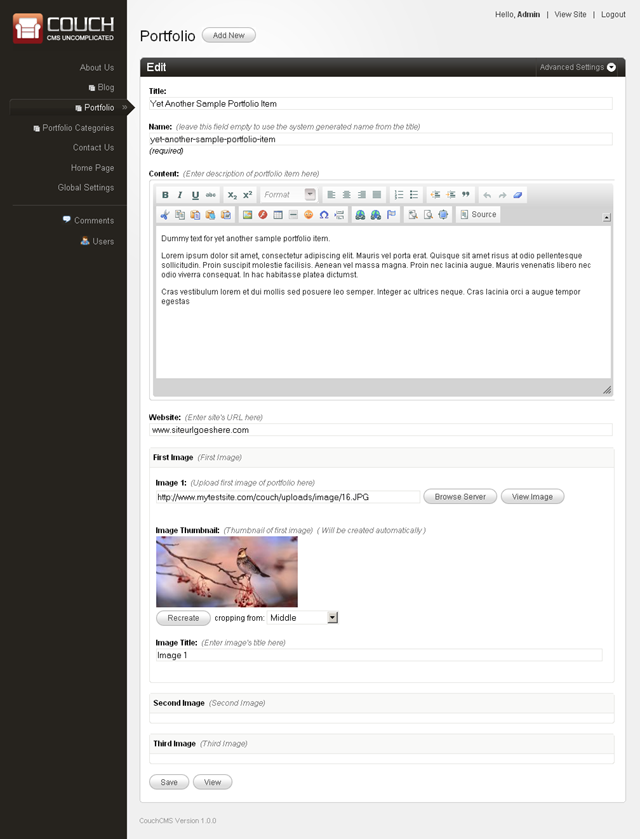This screenshot has height=839, width=640.
Task: Switch the editor to Source view
Action: tap(478, 215)
